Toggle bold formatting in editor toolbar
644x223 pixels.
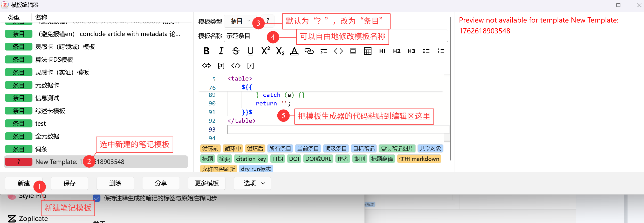[x=206, y=51]
